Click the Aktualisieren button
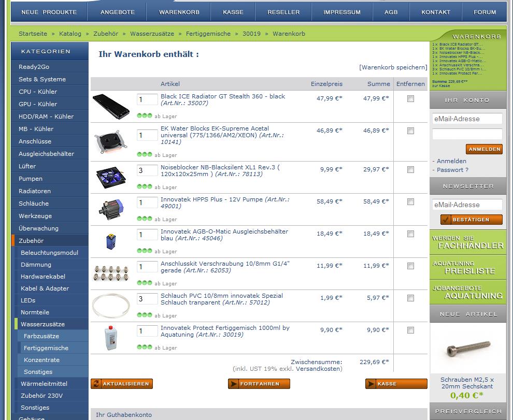Image resolution: width=513 pixels, height=420 pixels. [x=122, y=384]
